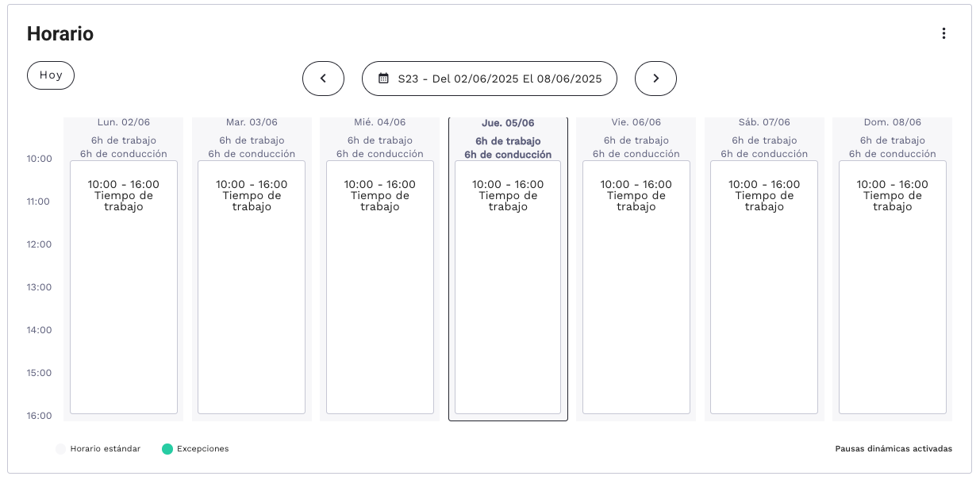Go to next week with right chevron
This screenshot has height=480, width=980.
point(655,79)
